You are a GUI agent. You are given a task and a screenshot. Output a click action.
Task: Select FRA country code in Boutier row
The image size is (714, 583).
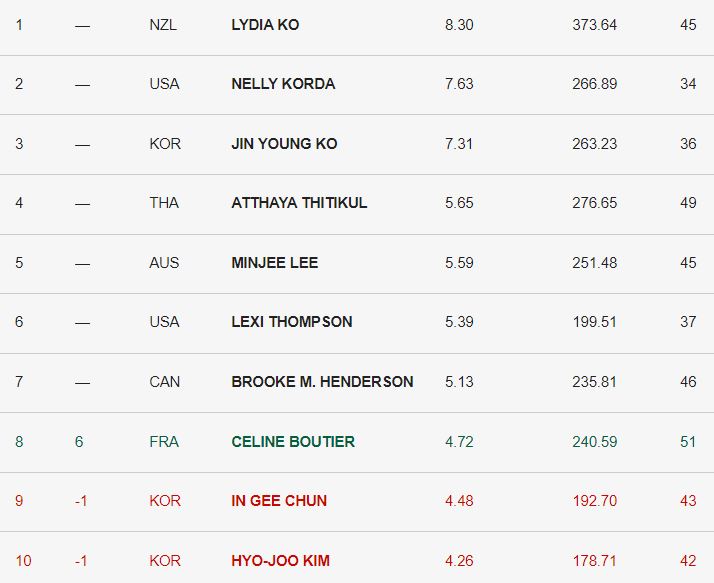tap(164, 442)
